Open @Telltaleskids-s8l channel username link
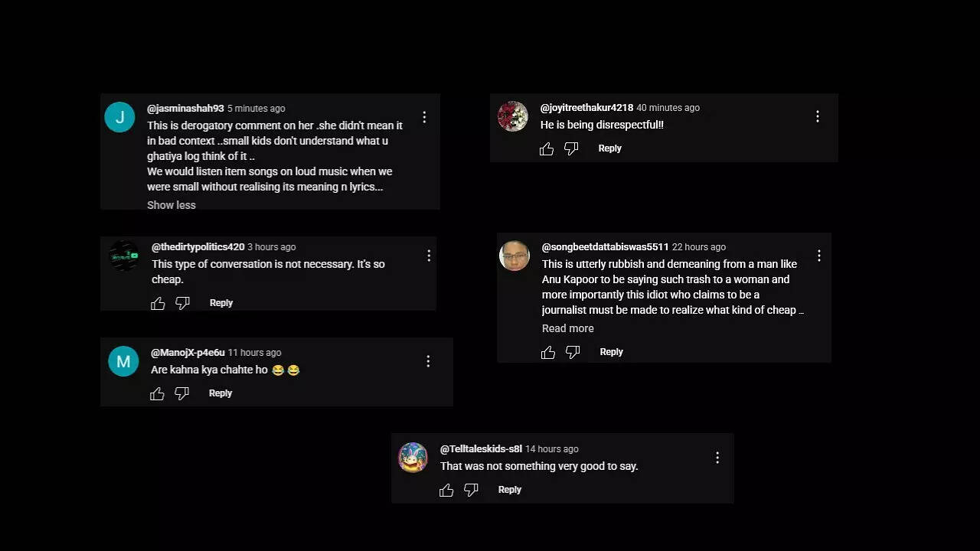Screen dimensions: 980x551 click(481, 449)
